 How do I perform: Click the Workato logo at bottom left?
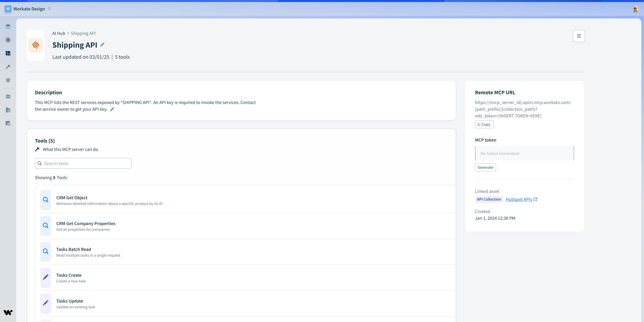[8, 312]
